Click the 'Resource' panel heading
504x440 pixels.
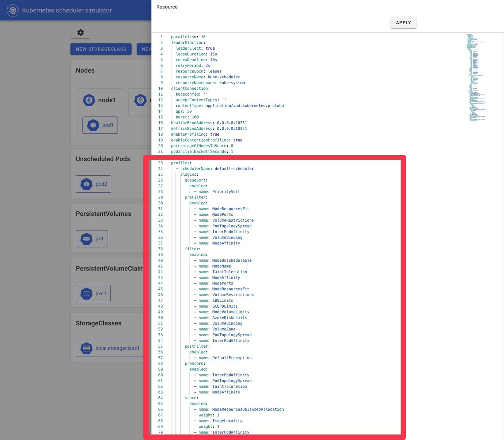167,7
